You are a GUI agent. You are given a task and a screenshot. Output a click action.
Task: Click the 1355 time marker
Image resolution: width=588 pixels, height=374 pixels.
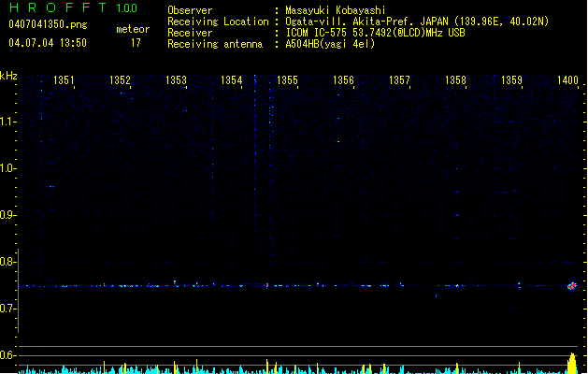click(x=287, y=80)
